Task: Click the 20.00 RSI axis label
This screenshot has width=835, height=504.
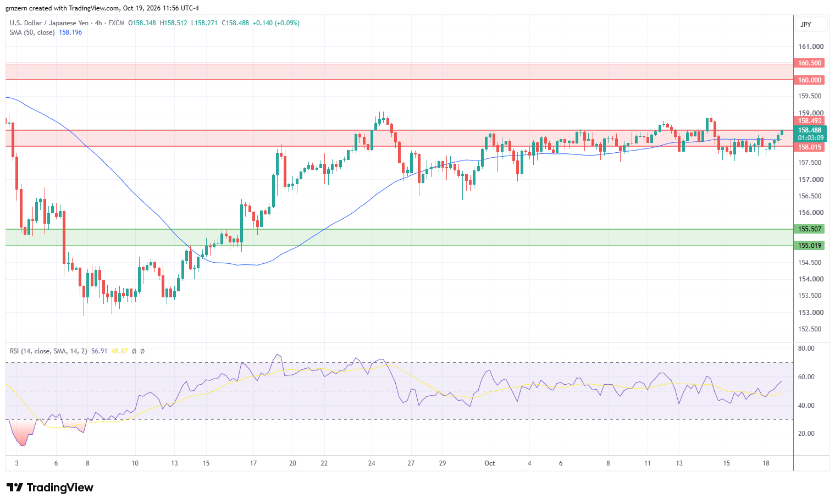Action: tap(806, 434)
